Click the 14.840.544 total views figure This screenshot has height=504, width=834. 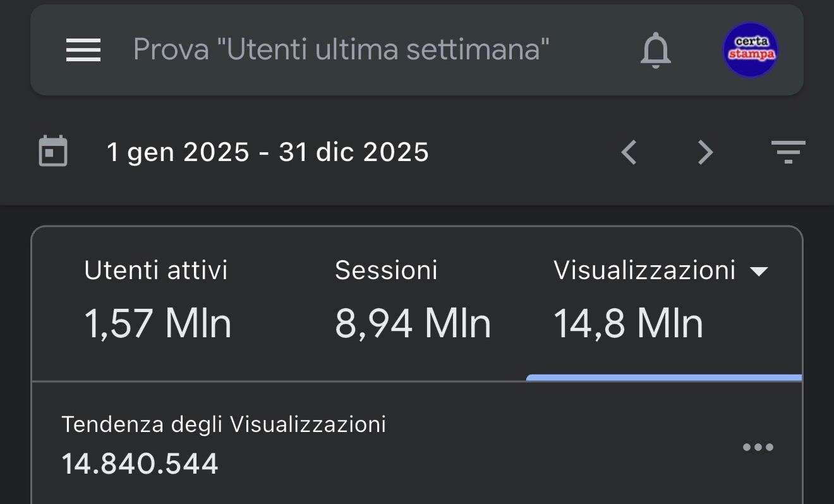tap(140, 464)
